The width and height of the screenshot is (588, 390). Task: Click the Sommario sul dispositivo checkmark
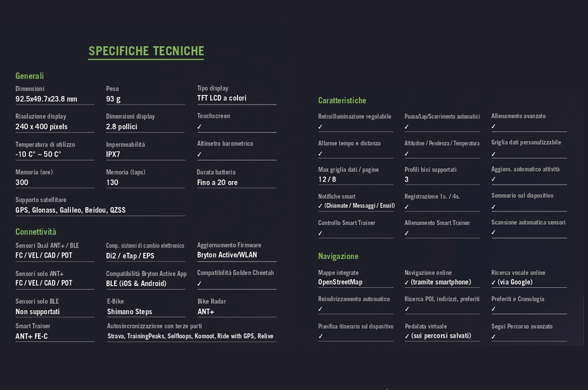pyautogui.click(x=493, y=207)
